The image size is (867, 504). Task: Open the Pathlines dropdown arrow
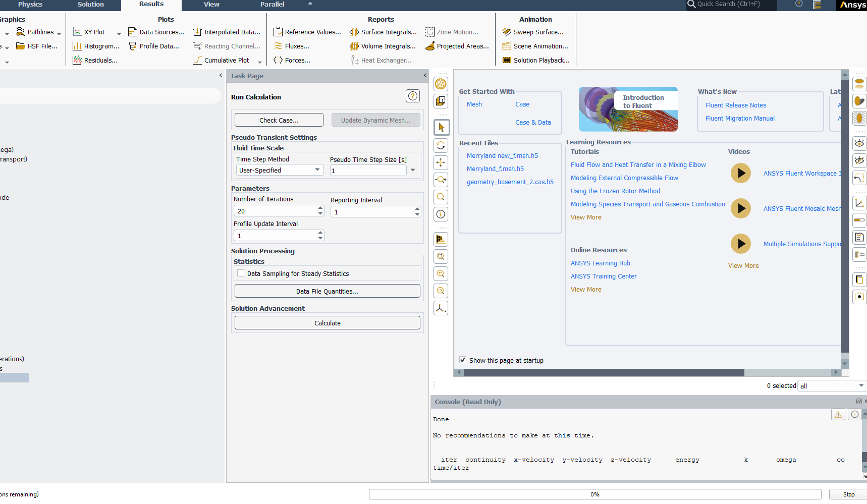point(59,34)
